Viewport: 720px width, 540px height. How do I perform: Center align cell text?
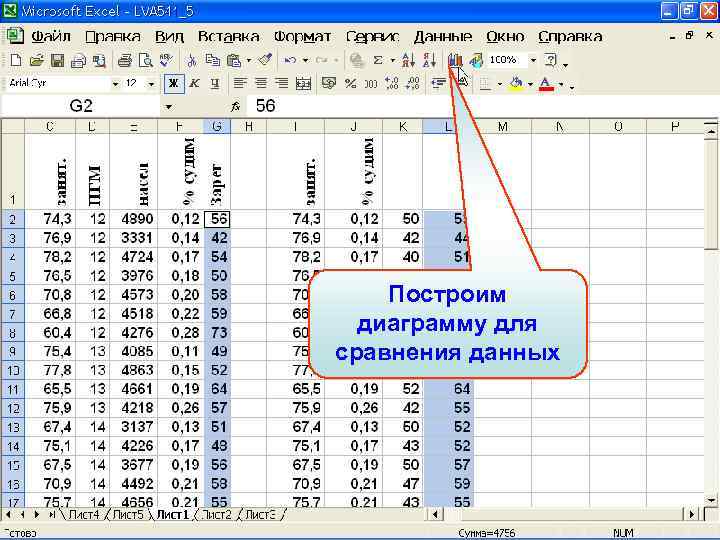coord(261,83)
